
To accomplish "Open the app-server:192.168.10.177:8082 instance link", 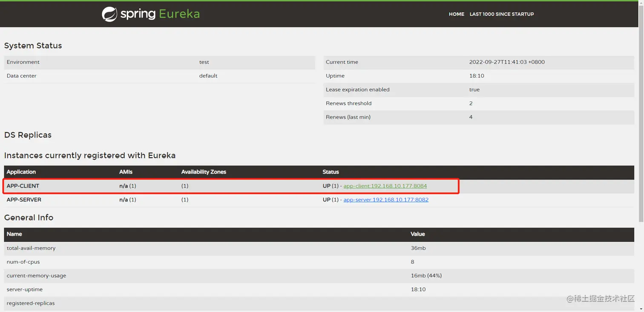I will point(386,199).
